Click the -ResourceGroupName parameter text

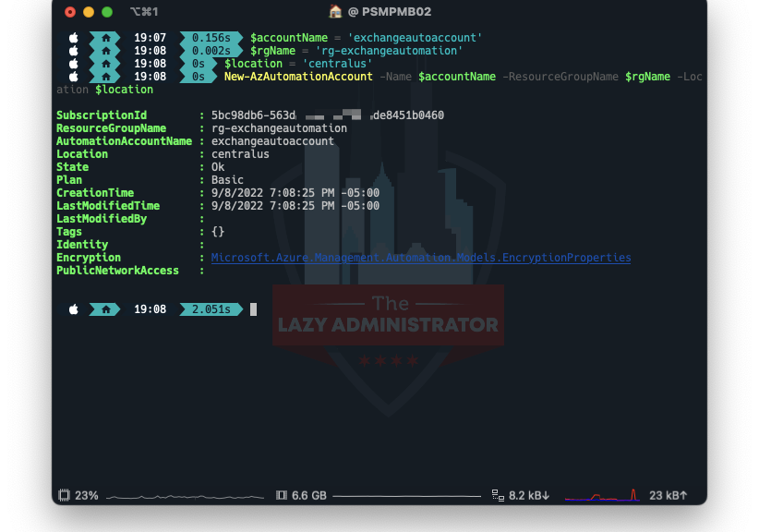click(560, 77)
